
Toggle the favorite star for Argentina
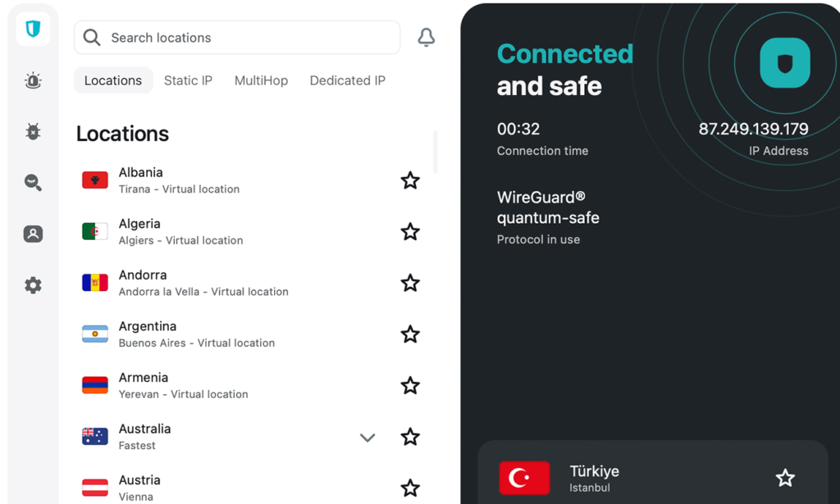point(410,334)
